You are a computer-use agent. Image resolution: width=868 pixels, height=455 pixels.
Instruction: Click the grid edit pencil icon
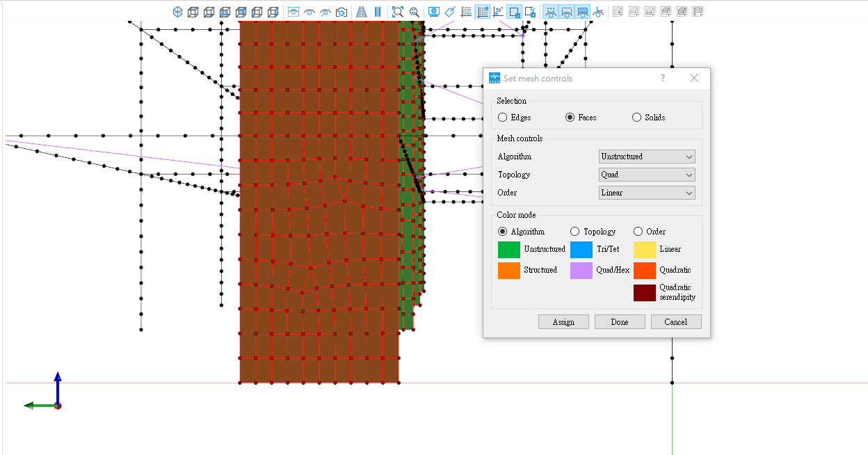[466, 12]
